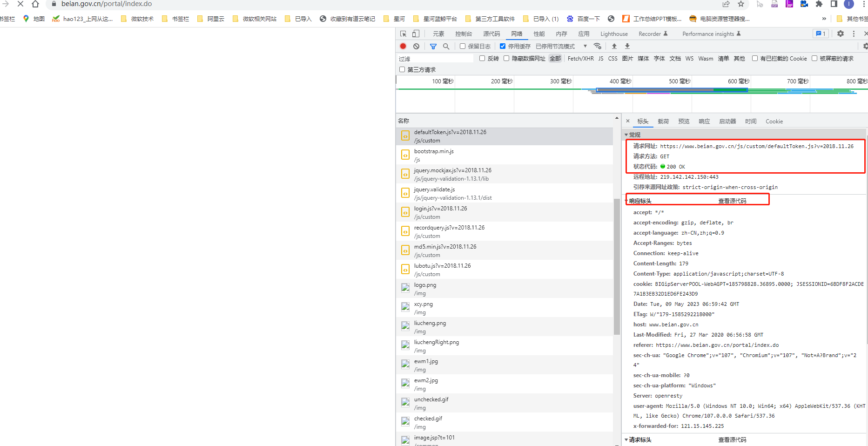Viewport: 868px width, 446px height.
Task: Click the share page icon in address bar
Action: point(726,4)
